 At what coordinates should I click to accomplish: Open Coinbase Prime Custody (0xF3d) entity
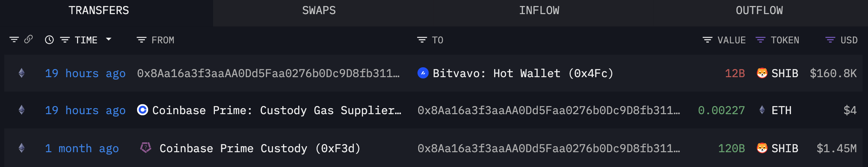(260, 148)
